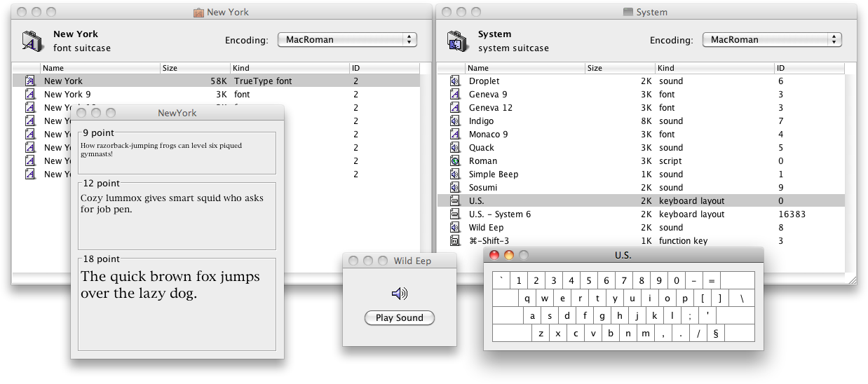Viewport: 868px width, 384px height.
Task: Select the Roman script icon
Action: [x=454, y=161]
